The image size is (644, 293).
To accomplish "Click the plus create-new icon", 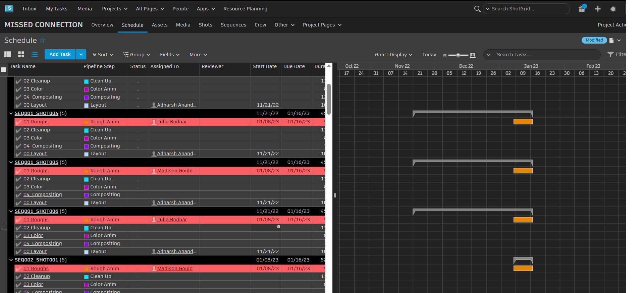I will (x=598, y=9).
